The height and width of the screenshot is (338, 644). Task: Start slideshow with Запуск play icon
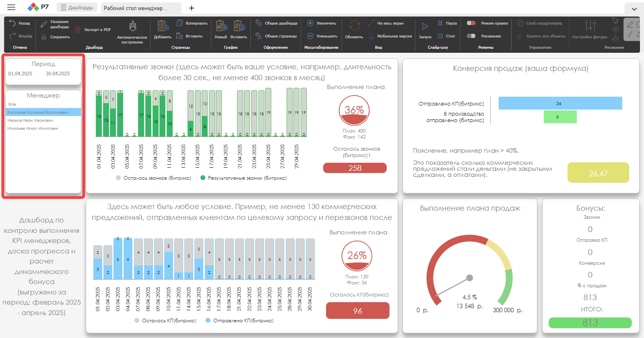(x=425, y=27)
